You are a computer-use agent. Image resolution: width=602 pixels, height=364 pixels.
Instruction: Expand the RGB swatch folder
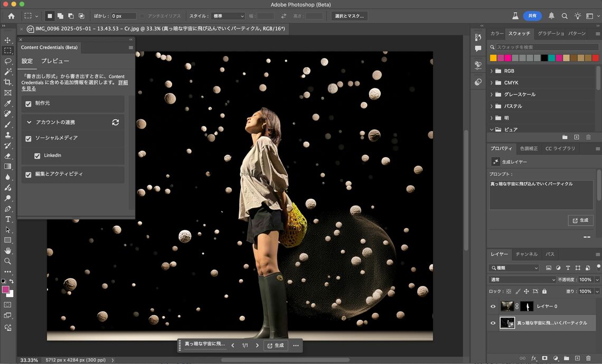click(x=492, y=71)
